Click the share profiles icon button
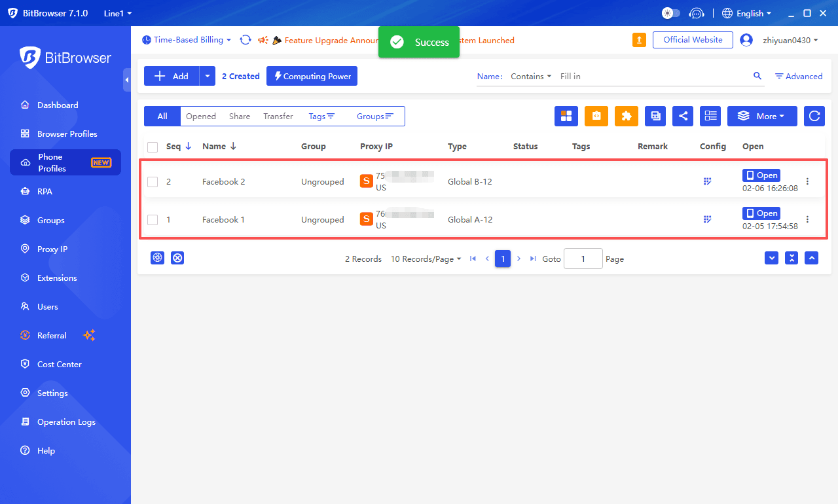 coord(683,116)
